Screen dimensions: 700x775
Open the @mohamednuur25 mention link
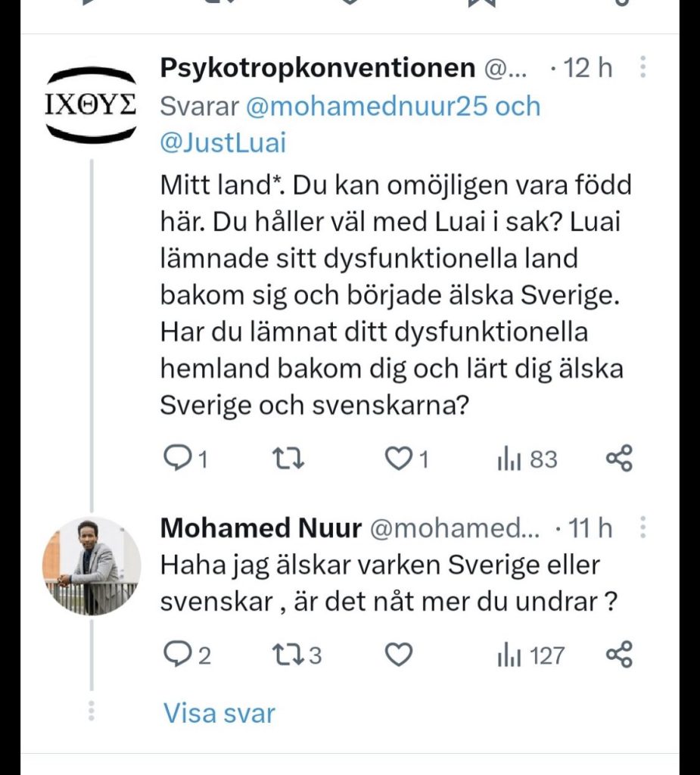click(x=366, y=107)
